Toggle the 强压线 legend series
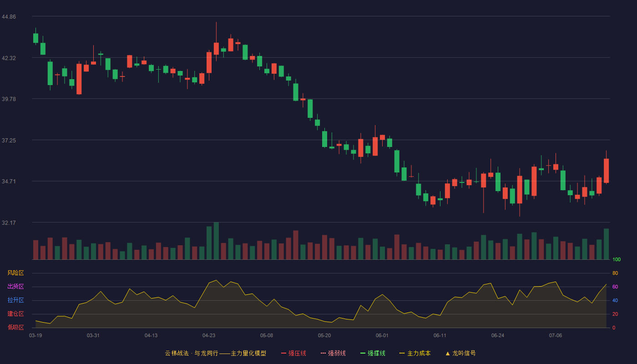Screen dimensions: 637x364 click(293, 353)
